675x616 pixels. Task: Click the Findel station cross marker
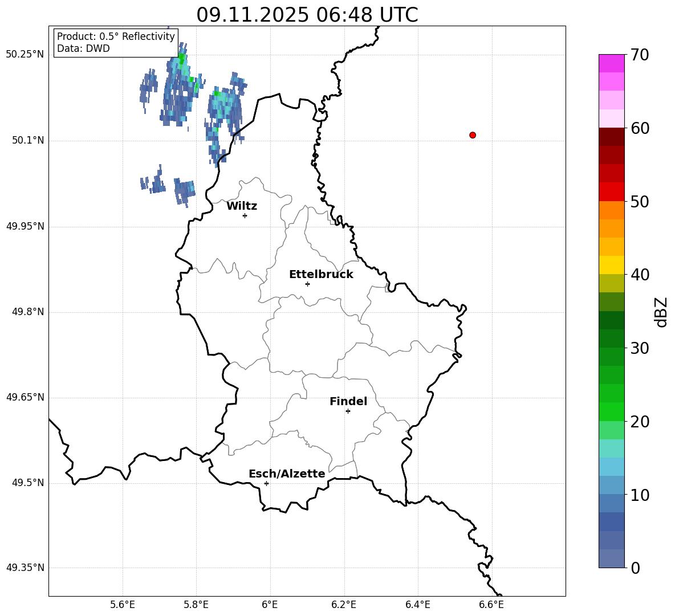coord(348,411)
